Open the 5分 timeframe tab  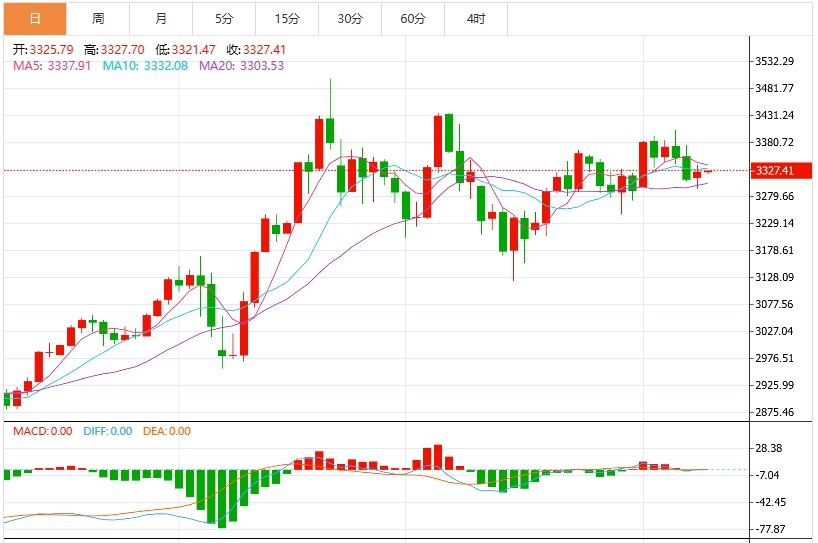(x=224, y=19)
